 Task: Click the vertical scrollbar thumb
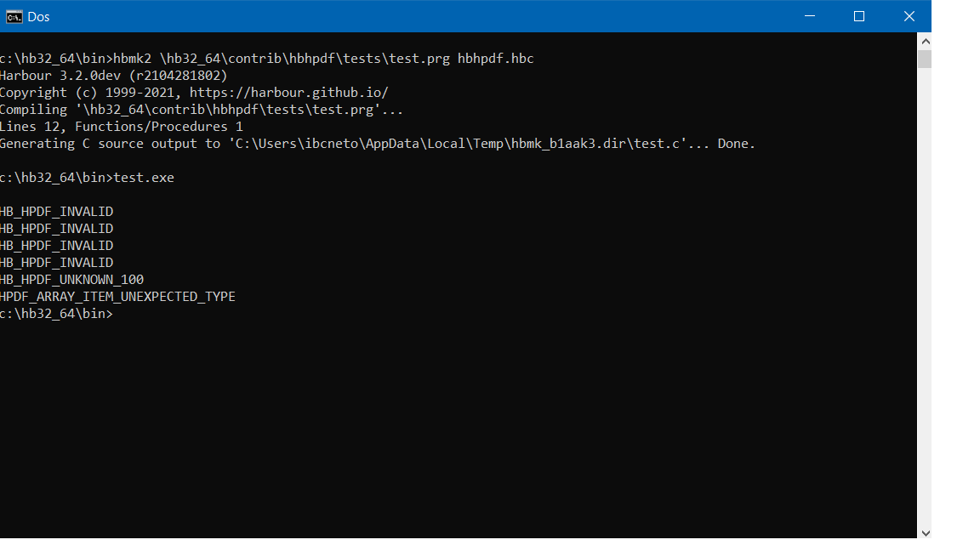[x=925, y=59]
